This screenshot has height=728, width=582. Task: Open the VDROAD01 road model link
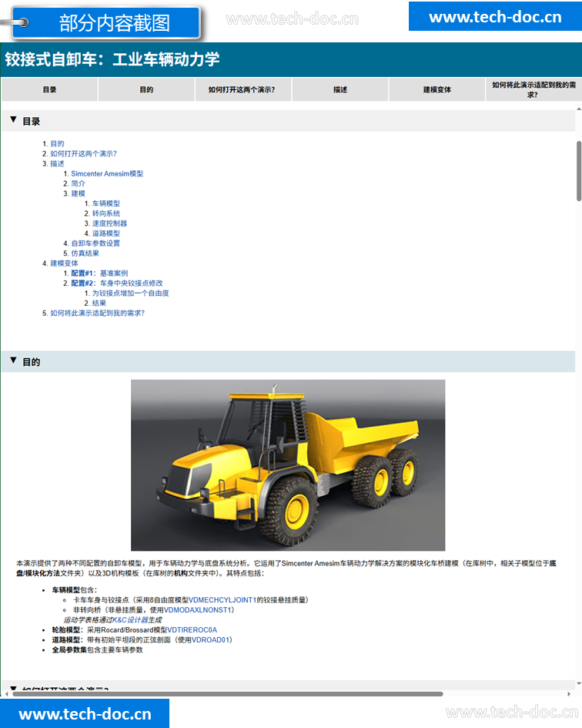pos(211,639)
